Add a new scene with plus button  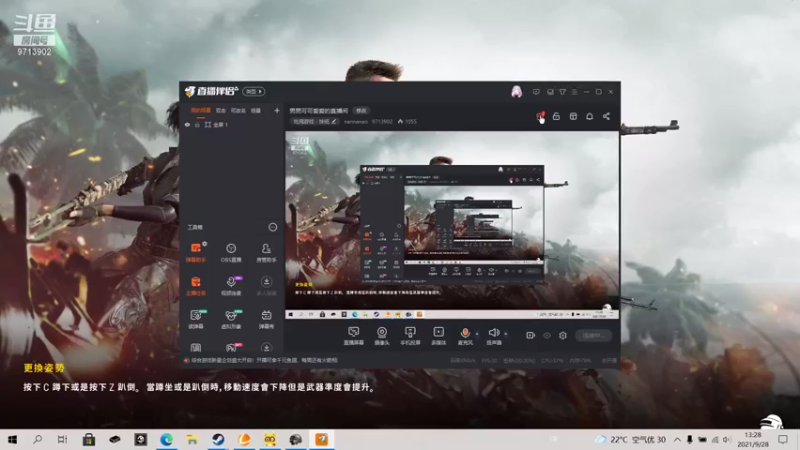tap(277, 110)
